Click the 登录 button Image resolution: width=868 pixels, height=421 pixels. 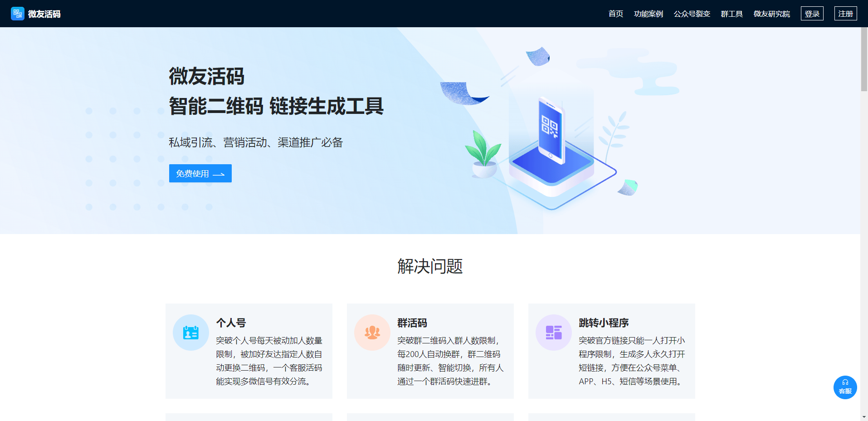pyautogui.click(x=812, y=13)
